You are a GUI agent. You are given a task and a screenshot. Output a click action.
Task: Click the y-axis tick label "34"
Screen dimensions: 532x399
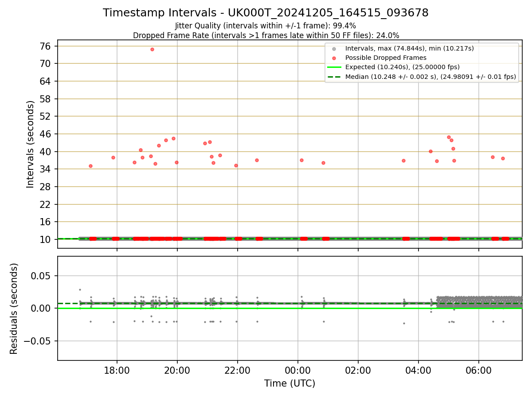46,169
